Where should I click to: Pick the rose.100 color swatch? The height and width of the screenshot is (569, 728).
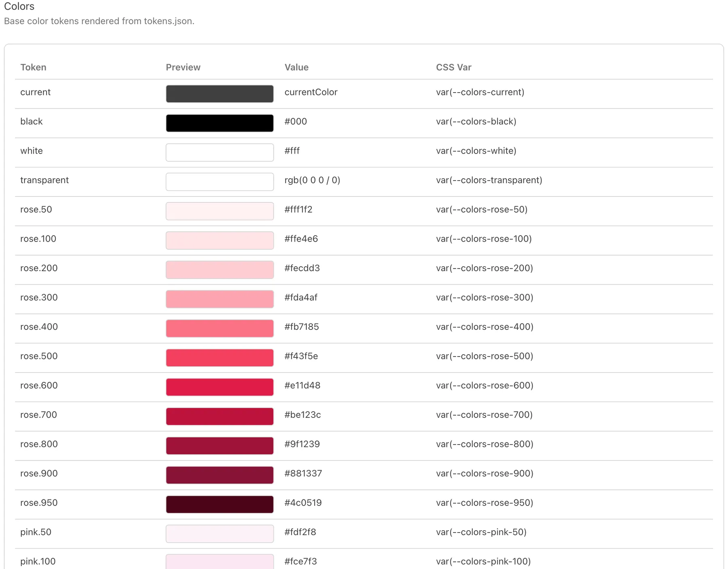tap(220, 240)
